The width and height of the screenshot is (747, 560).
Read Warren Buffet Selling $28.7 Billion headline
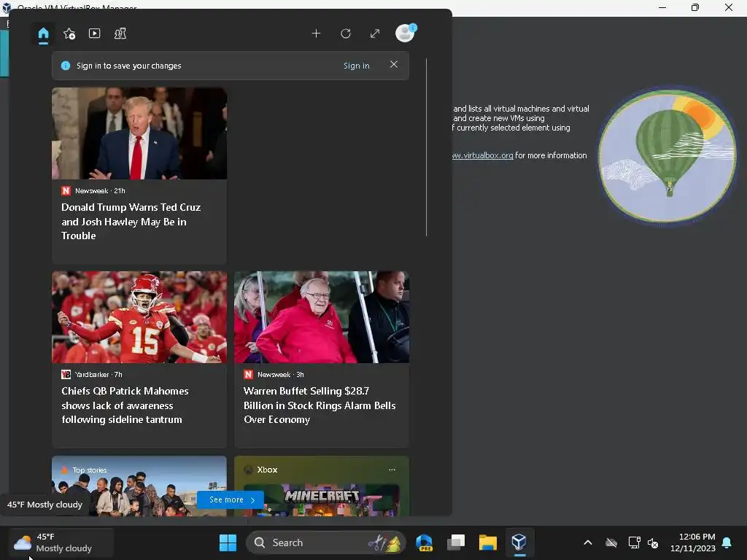pos(320,405)
